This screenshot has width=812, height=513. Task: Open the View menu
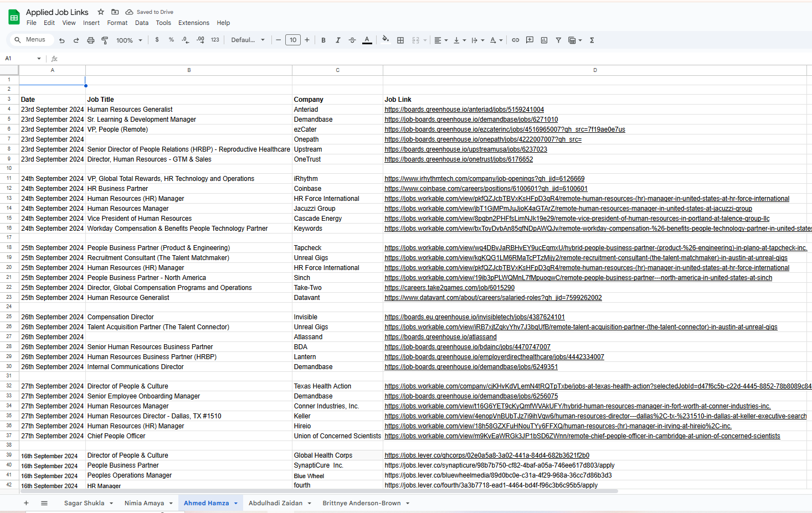tap(69, 23)
